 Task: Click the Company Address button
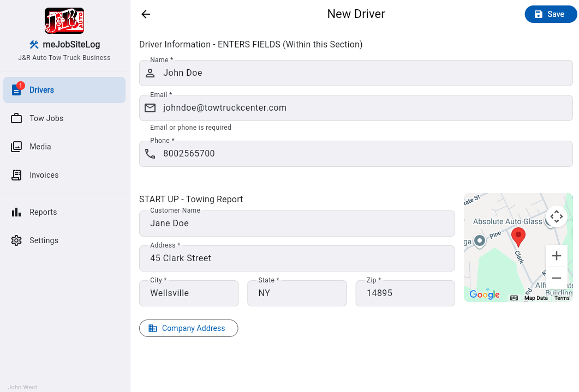(188, 328)
